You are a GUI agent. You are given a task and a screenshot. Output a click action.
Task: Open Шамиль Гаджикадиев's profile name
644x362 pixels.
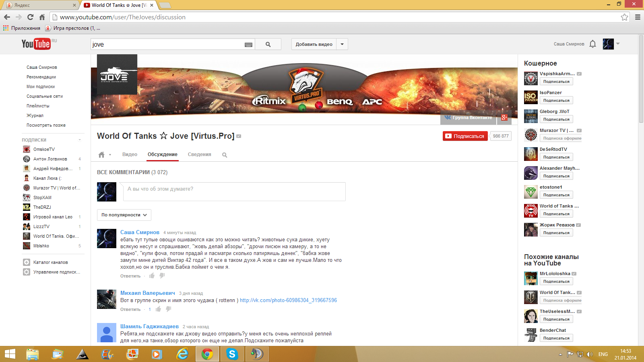149,326
